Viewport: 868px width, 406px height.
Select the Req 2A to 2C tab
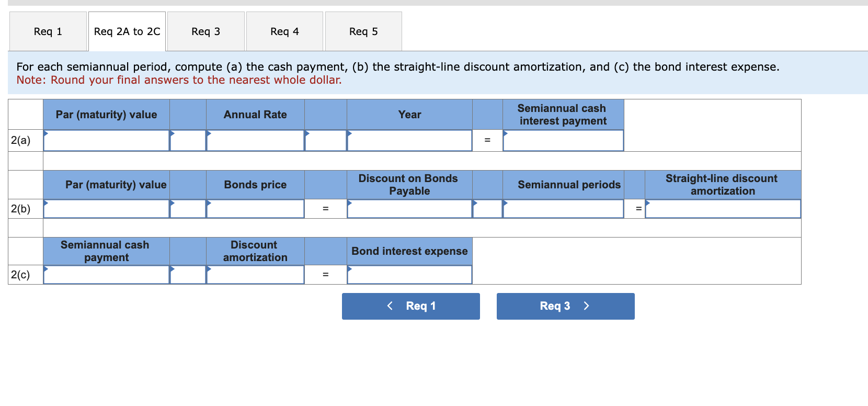[x=127, y=31]
